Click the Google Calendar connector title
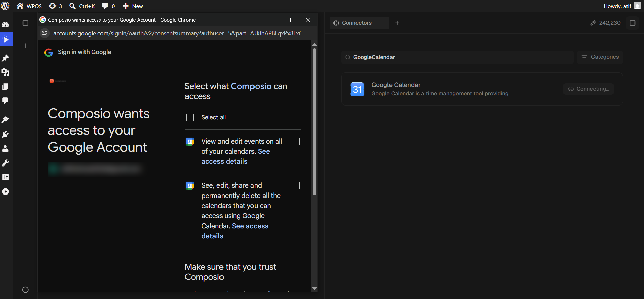 click(x=396, y=85)
